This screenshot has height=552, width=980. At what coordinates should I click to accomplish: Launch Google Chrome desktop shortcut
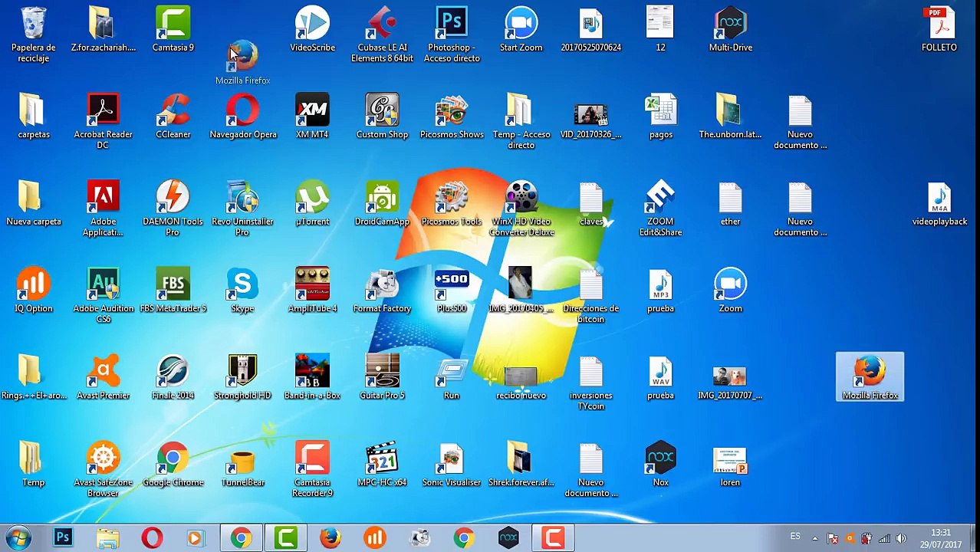click(x=173, y=464)
